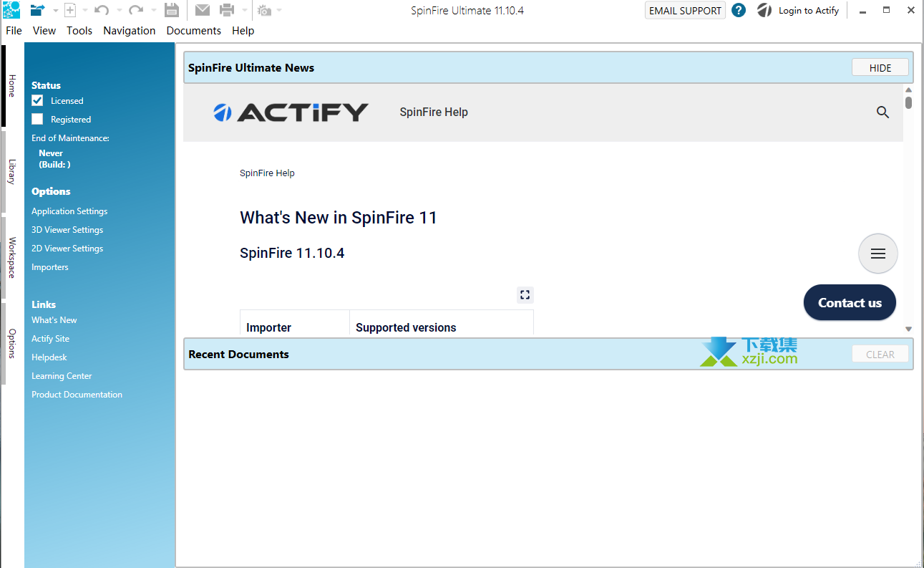Click the EMAIL SUPPORT button
Screen dimensions: 924x568
tap(685, 10)
